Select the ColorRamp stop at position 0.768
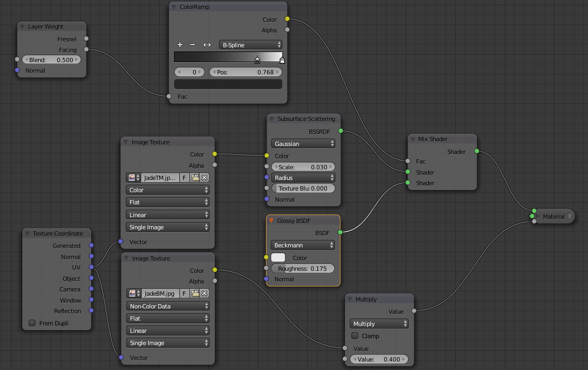Viewport: 588px width, 370px height. click(x=257, y=60)
